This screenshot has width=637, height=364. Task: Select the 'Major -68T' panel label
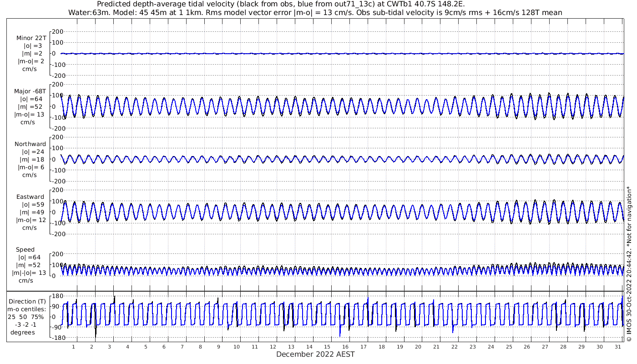pyautogui.click(x=30, y=91)
